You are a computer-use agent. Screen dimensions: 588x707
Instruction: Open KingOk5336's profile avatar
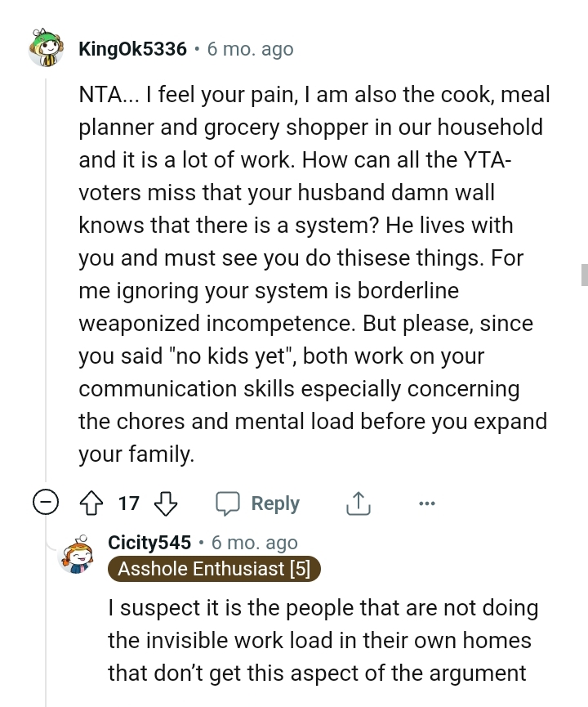point(45,48)
